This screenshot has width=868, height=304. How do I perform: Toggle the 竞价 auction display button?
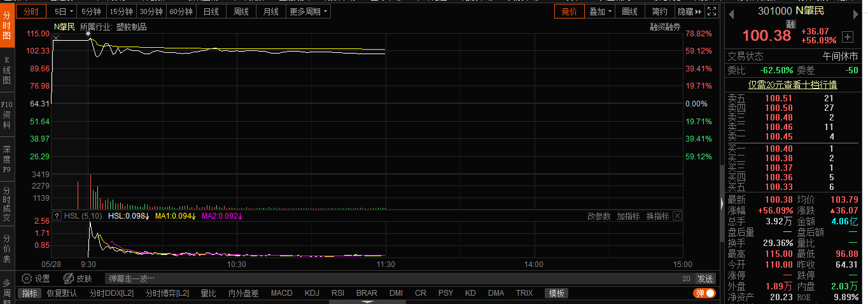pos(570,11)
